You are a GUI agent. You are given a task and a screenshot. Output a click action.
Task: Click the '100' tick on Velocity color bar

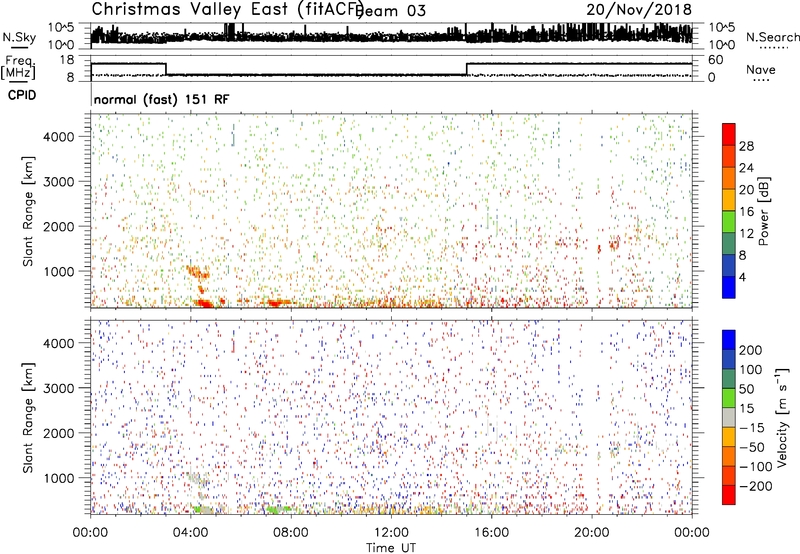point(751,369)
